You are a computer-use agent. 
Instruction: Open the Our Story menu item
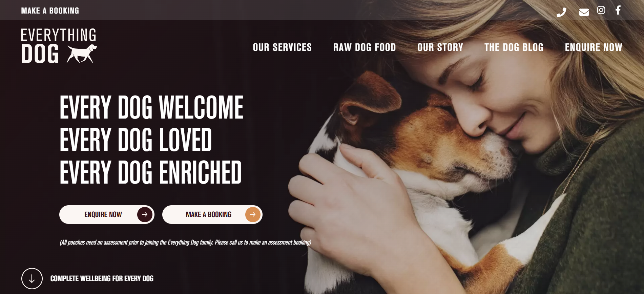pyautogui.click(x=440, y=47)
